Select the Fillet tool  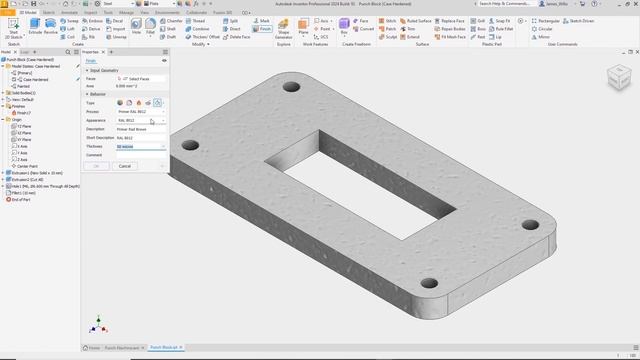tap(150, 27)
